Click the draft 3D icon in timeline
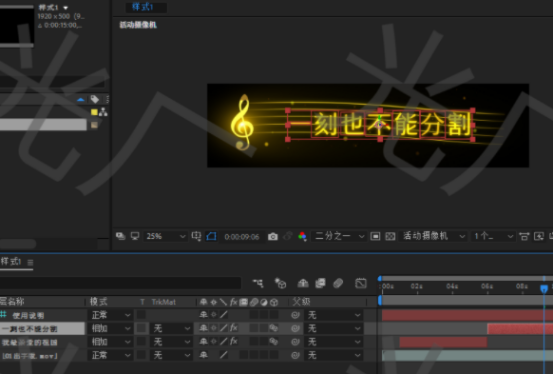Screen dimensions: 554x374 (x=281, y=283)
